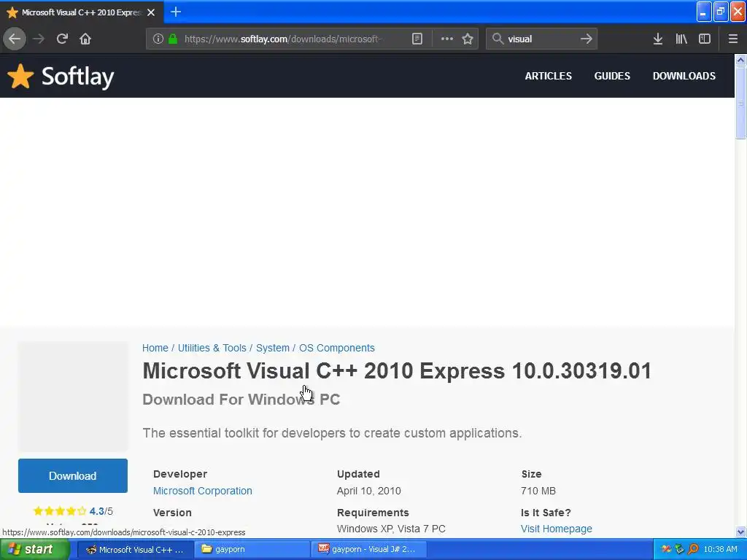Screen dimensions: 747x560
Task: Minimize the Firefox window
Action: (704, 12)
